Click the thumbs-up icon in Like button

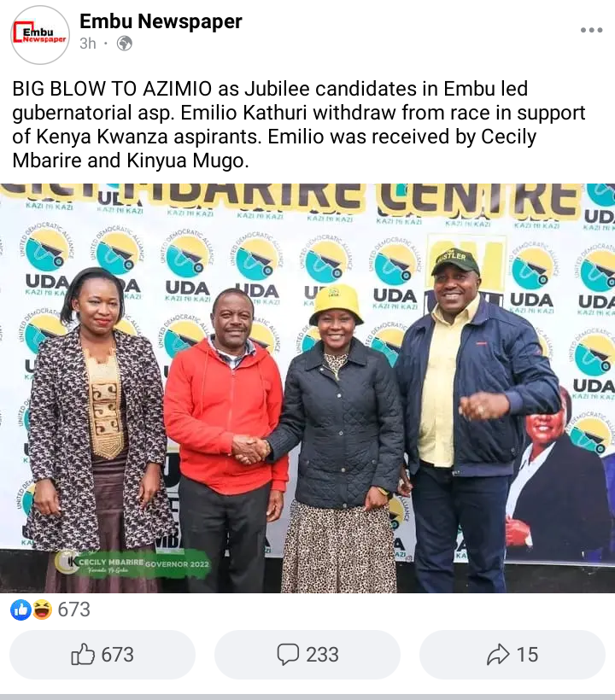[83, 655]
